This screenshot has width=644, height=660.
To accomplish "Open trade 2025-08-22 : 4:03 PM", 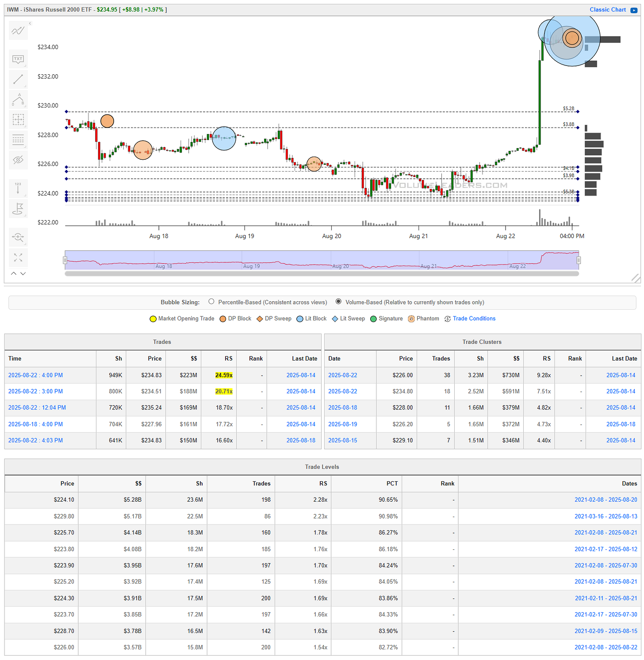I will 35,440.
